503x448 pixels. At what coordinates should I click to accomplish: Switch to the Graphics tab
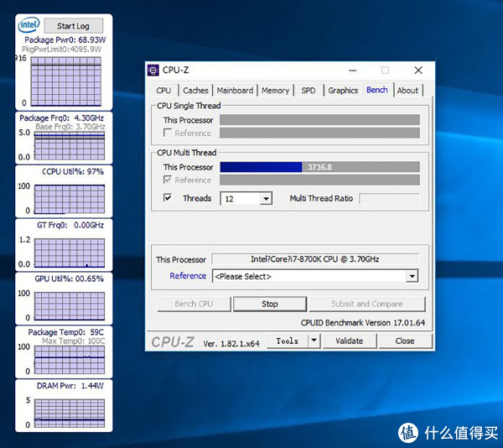click(x=343, y=91)
